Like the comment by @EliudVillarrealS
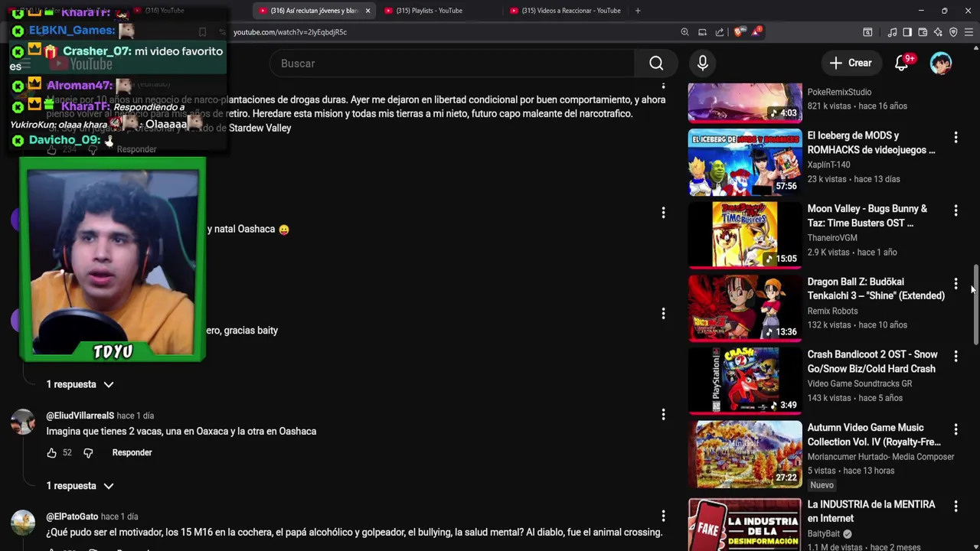Viewport: 980px width, 551px height. (51, 453)
